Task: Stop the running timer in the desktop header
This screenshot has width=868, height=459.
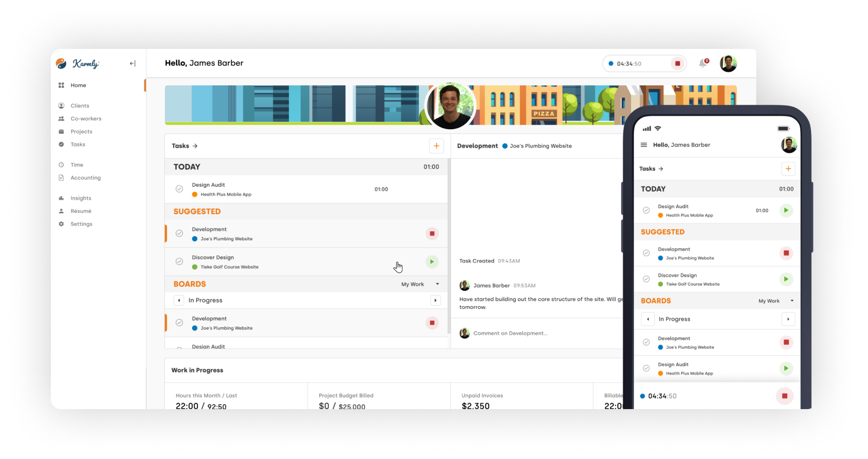Action: pos(677,64)
